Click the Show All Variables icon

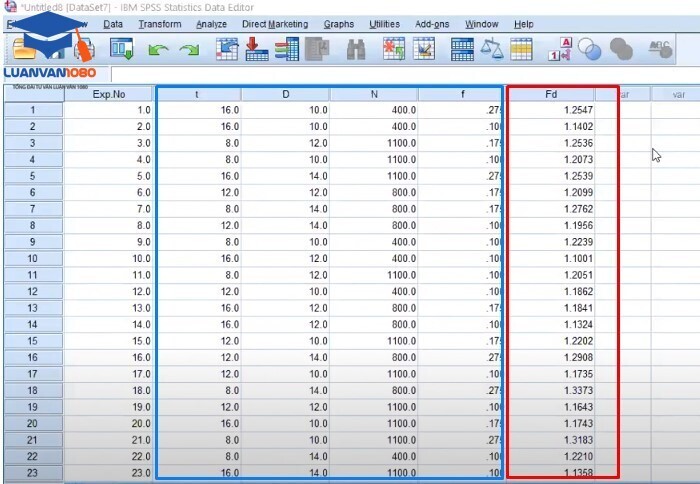pos(621,49)
